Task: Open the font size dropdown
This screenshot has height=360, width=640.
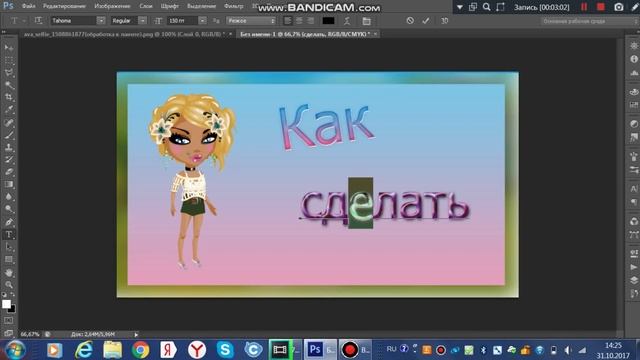Action: click(x=202, y=20)
